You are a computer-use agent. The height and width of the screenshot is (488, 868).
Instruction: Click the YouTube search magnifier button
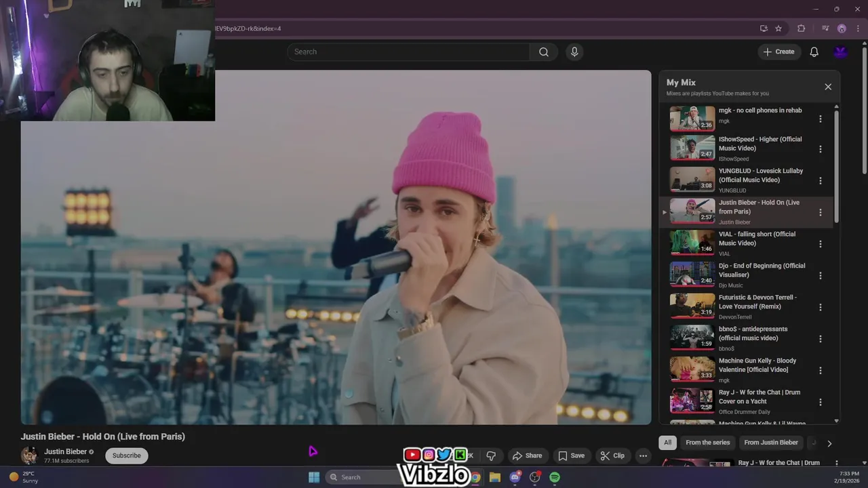544,52
